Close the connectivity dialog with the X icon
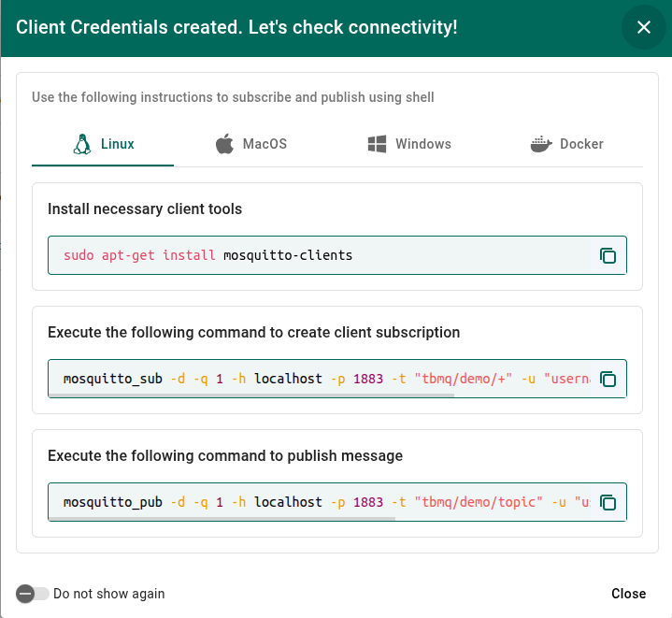672x618 pixels. click(x=643, y=27)
